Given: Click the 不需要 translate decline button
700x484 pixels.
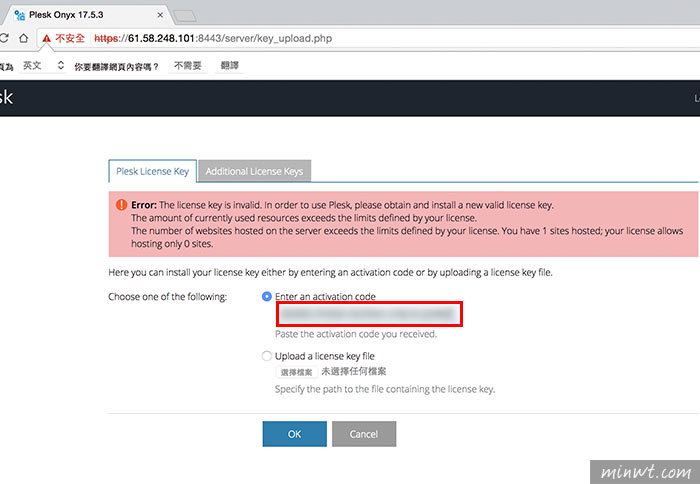Looking at the screenshot, I should (188, 66).
